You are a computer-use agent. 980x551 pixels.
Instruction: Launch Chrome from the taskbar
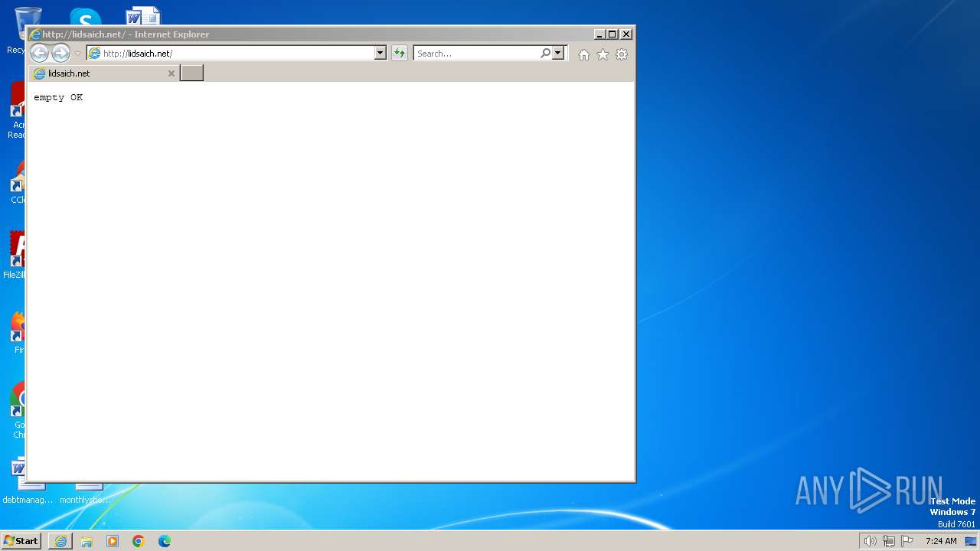point(139,541)
